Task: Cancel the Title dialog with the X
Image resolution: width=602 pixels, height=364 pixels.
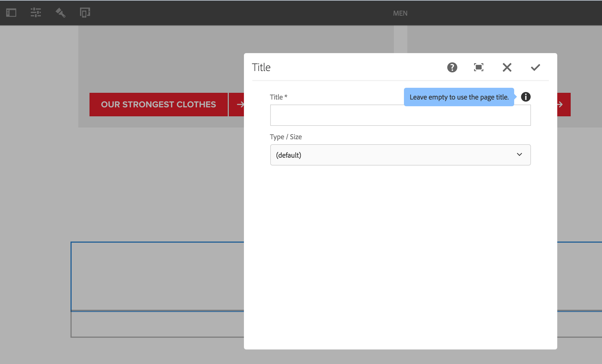Action: click(x=507, y=67)
